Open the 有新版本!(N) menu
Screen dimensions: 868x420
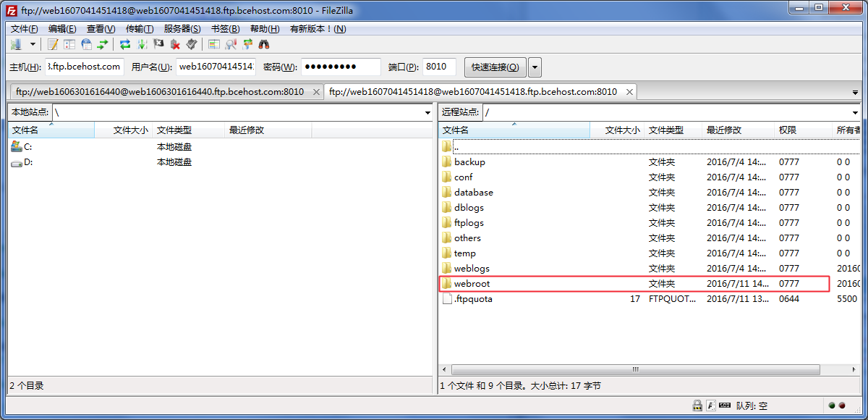pyautogui.click(x=318, y=29)
